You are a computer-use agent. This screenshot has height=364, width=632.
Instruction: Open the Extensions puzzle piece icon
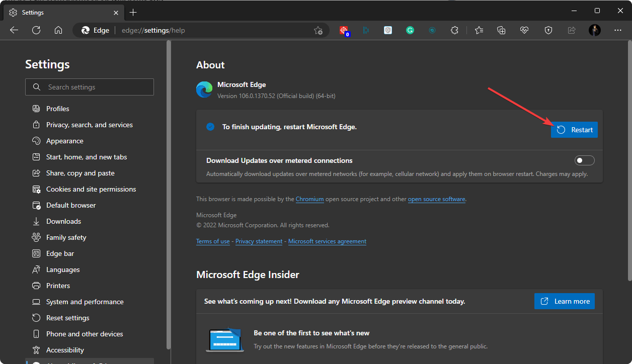pyautogui.click(x=454, y=30)
